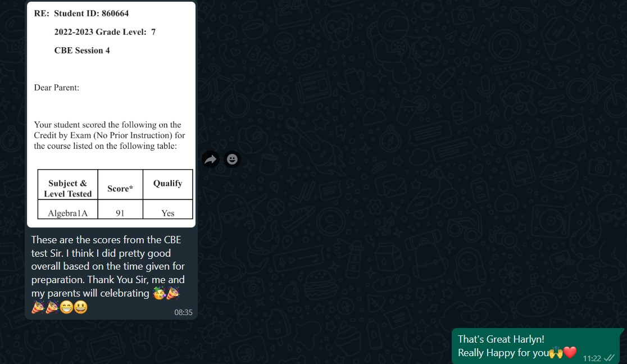
Task: Click the 'CBE Session 4' heading text
Action: 82,51
